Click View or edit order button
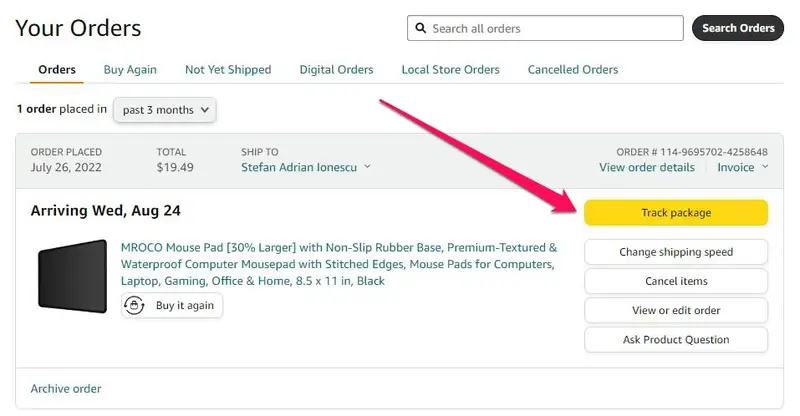 coord(676,310)
